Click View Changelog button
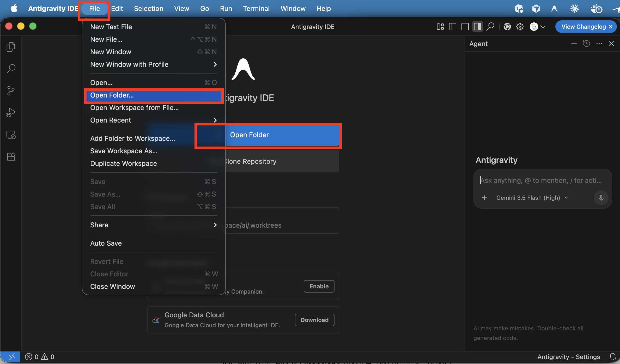620x364 pixels. click(583, 27)
